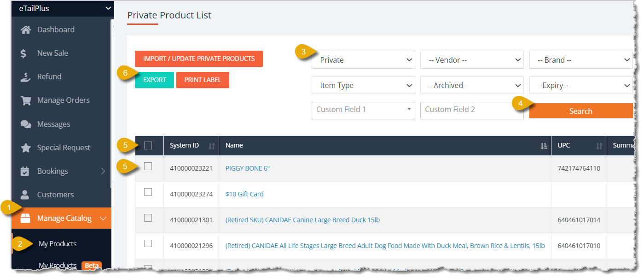Check the PIGGY BONE 6" row checkbox
Screen dimensions: 644x278
point(148,166)
